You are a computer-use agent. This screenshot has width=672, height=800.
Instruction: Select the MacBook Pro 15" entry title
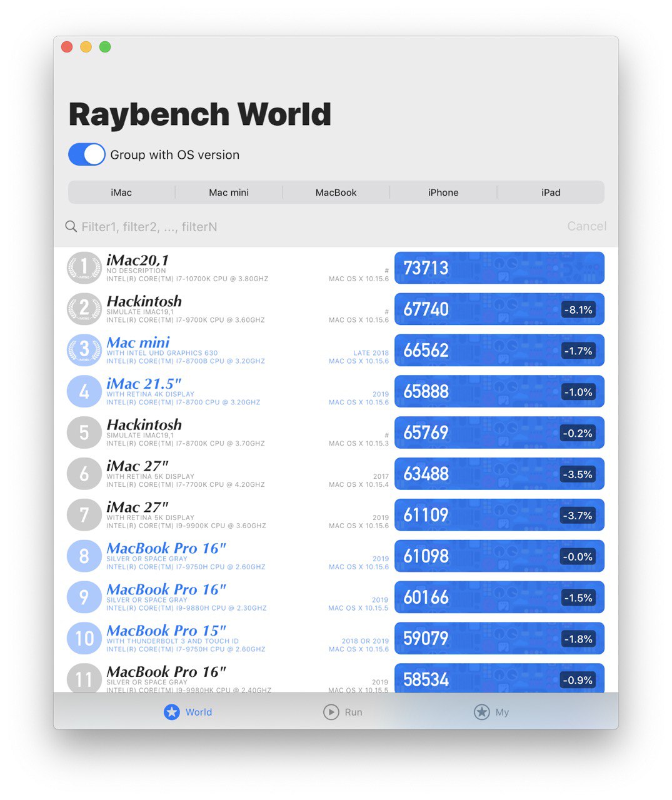point(166,631)
